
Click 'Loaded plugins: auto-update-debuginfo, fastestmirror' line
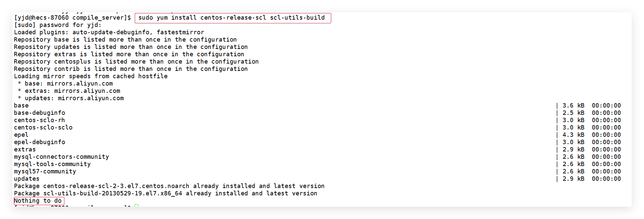(109, 32)
